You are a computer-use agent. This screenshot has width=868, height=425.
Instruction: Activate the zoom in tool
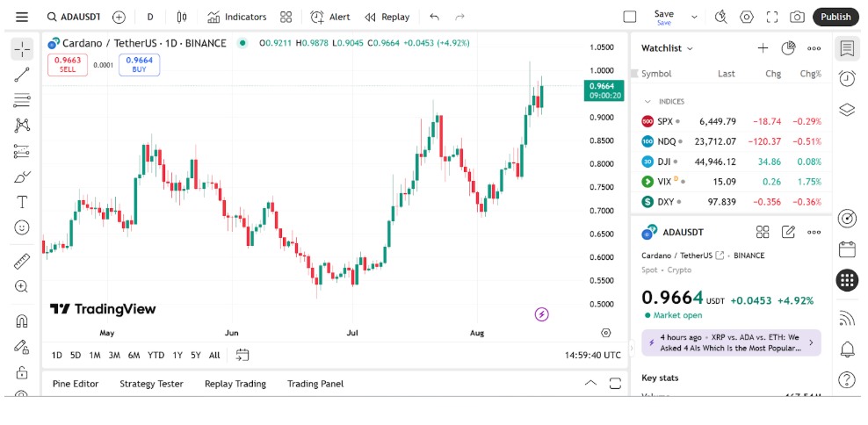22,286
